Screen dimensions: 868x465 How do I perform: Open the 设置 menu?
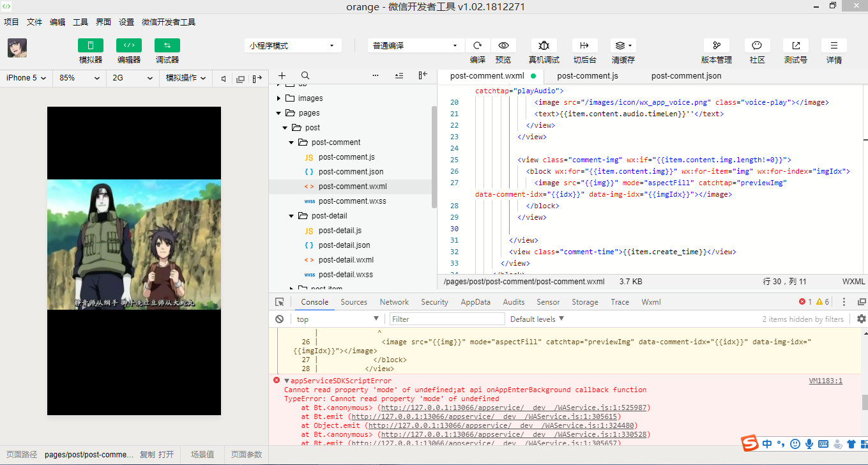pos(126,22)
